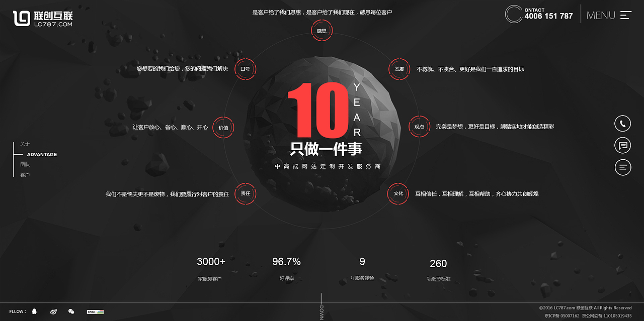Image resolution: width=644 pixels, height=321 pixels.
Task: Open the Weibo follow icon
Action: pyautogui.click(x=53, y=311)
